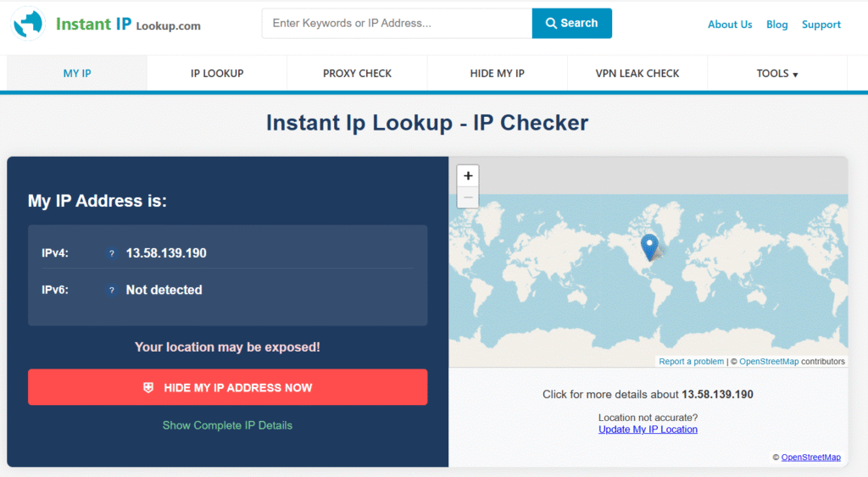The image size is (868, 477).
Task: Click the 'My IP Address is:' heading
Action: click(x=97, y=201)
